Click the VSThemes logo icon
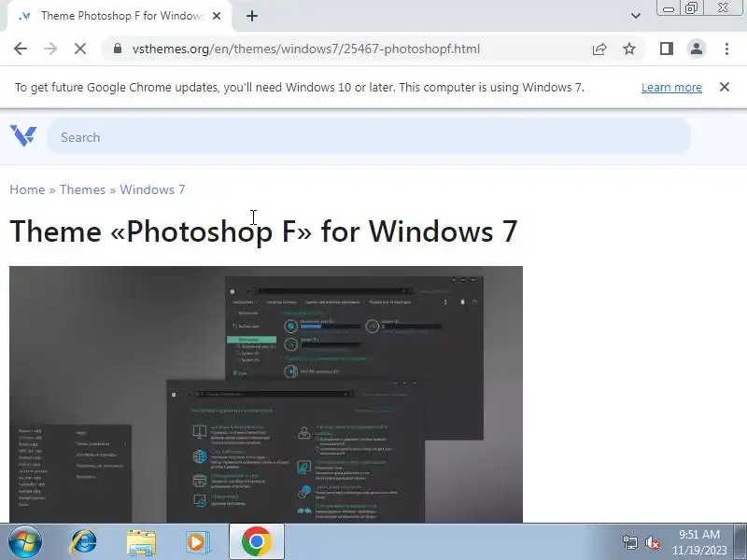The height and width of the screenshot is (560, 747). [22, 135]
